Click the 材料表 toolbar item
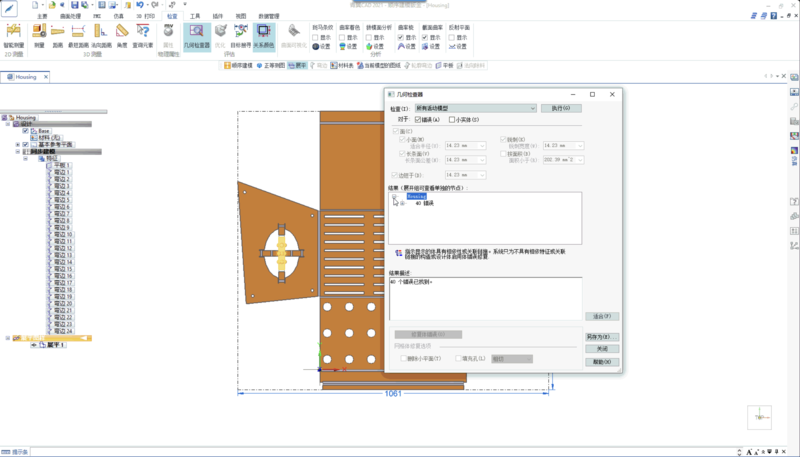 point(345,65)
